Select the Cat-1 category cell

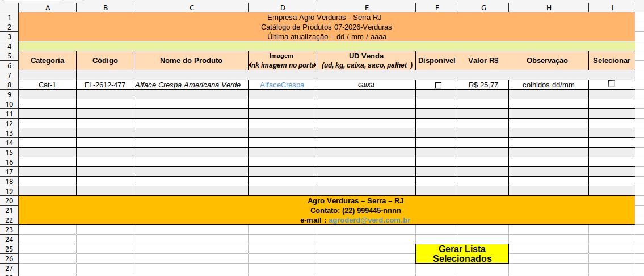click(x=47, y=85)
